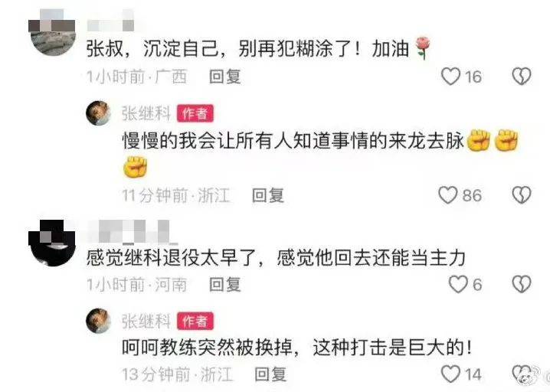Screen dimensions: 550x392
Task: Open 张继科 username in second reply
Action: coord(146,321)
